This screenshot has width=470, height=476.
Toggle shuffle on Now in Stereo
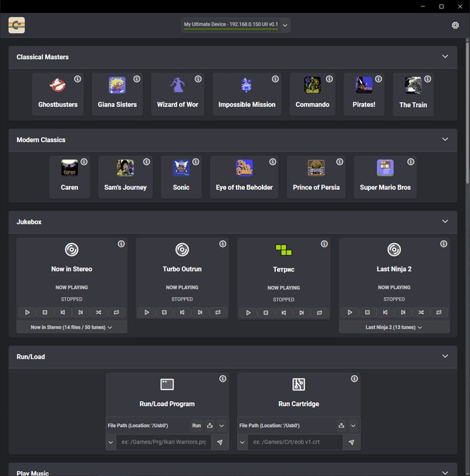(x=99, y=312)
